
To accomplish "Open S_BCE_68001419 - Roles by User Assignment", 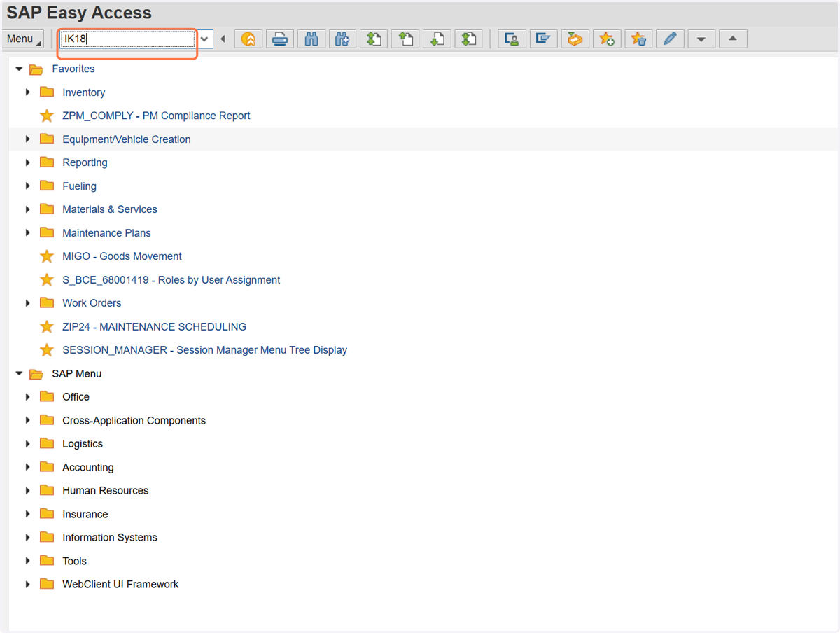I will [x=171, y=280].
